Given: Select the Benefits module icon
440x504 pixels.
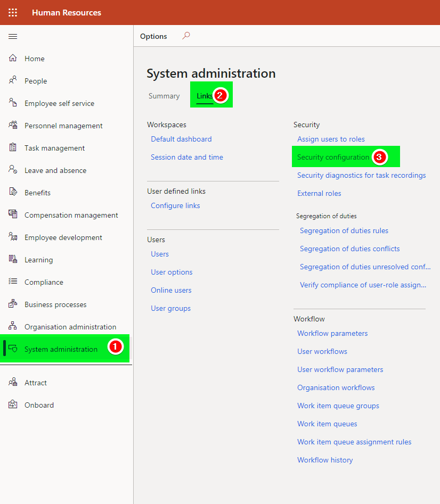Looking at the screenshot, I should [13, 192].
